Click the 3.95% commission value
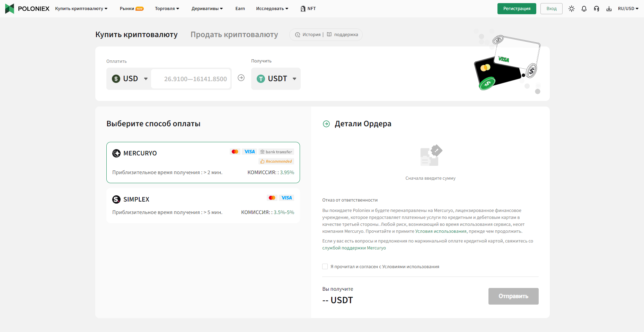Screen dimensions: 644x332 287,172
